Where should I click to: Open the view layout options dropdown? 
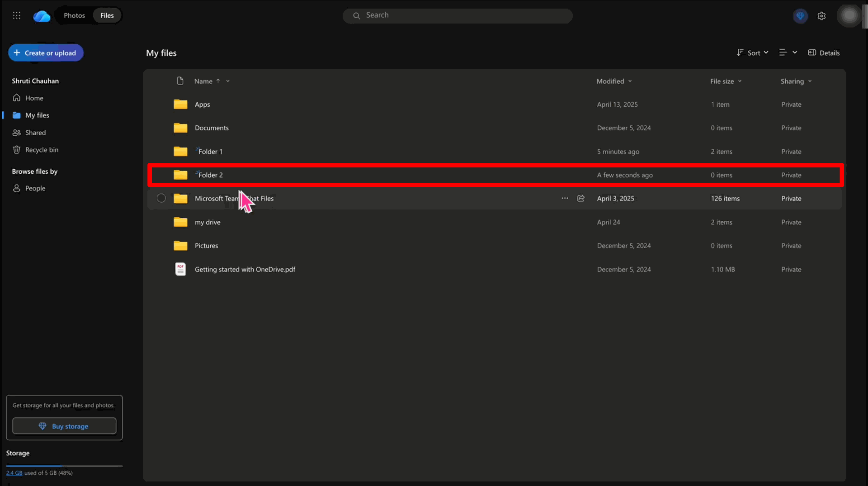(x=788, y=52)
